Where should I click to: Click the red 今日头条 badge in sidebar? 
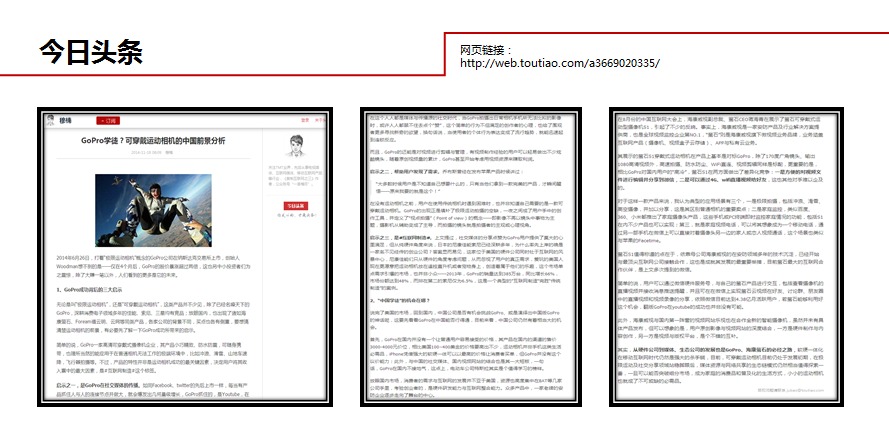point(295,206)
